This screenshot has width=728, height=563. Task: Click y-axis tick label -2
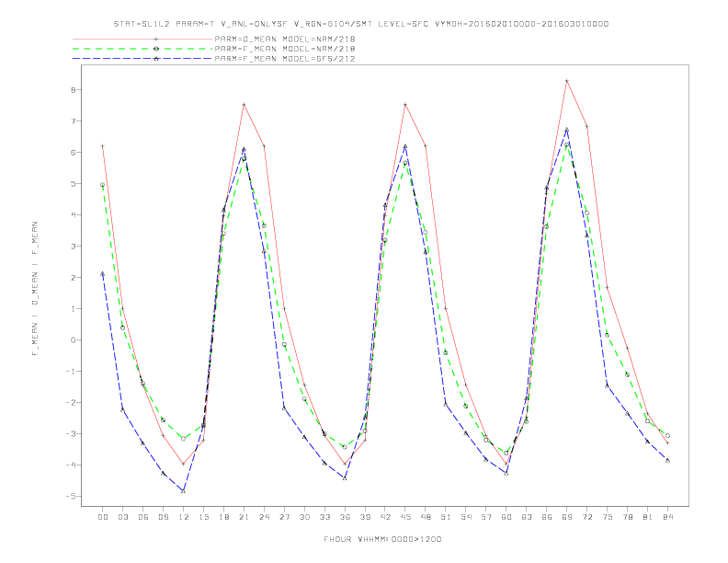click(71, 402)
